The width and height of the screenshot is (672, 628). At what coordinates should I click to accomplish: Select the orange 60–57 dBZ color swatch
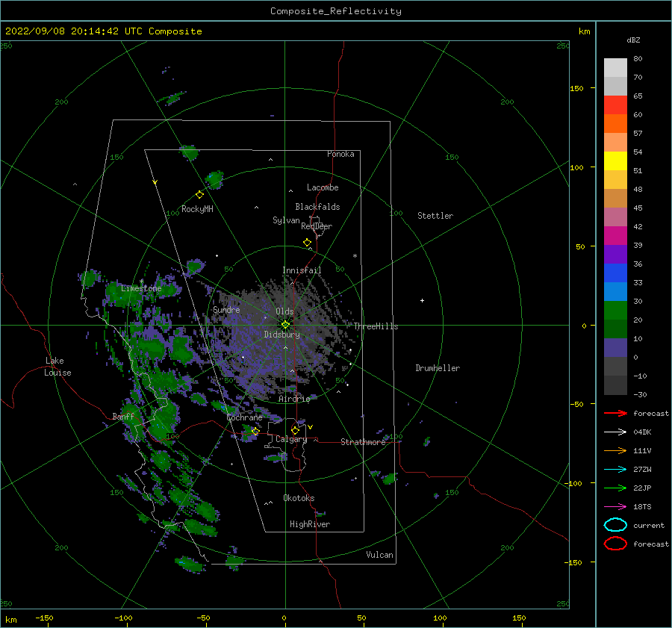615,123
